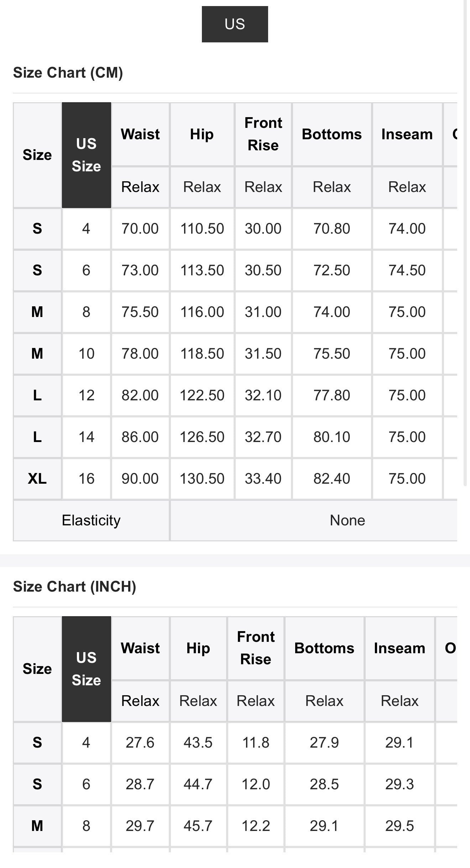Click the Size Chart (INCH) heading
The image size is (470, 868).
75,587
